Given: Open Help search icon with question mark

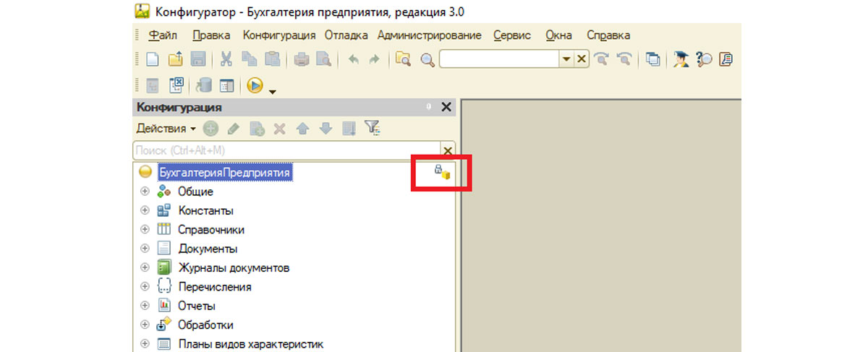Looking at the screenshot, I should pyautogui.click(x=705, y=59).
